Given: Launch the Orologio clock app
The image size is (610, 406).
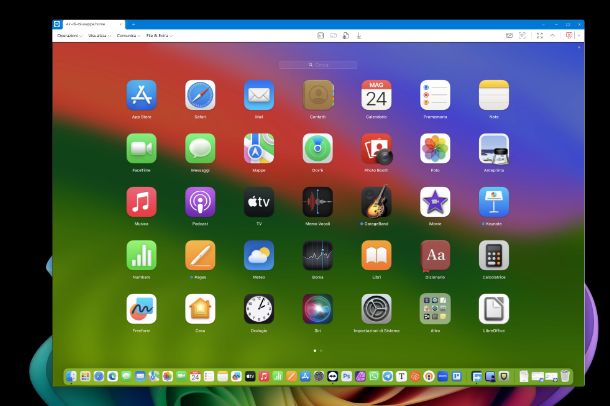Looking at the screenshot, I should click(259, 309).
